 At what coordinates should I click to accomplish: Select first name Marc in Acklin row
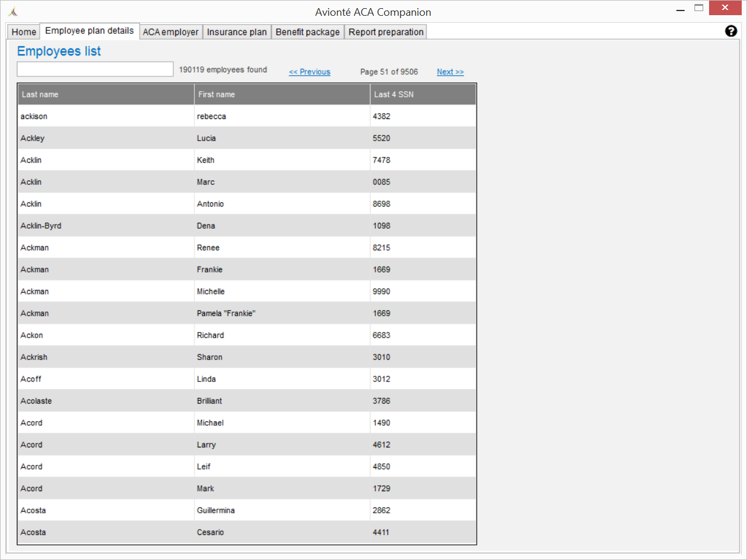coord(206,182)
